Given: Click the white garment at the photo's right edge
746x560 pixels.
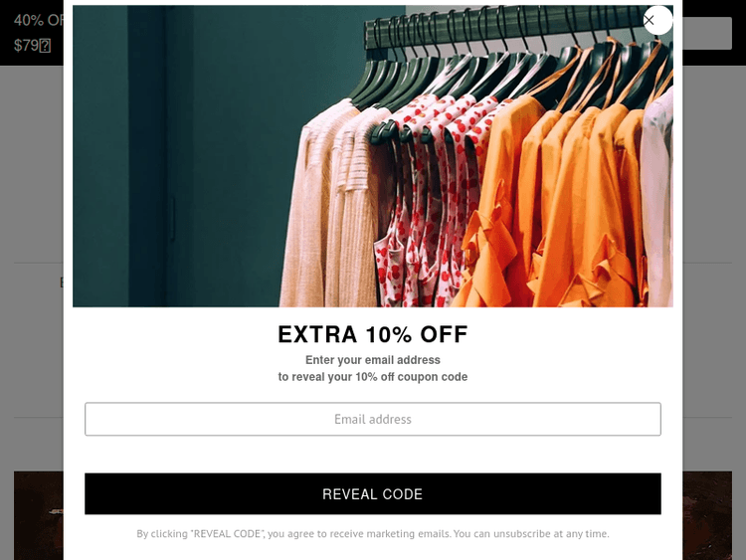Looking at the screenshot, I should (658, 200).
